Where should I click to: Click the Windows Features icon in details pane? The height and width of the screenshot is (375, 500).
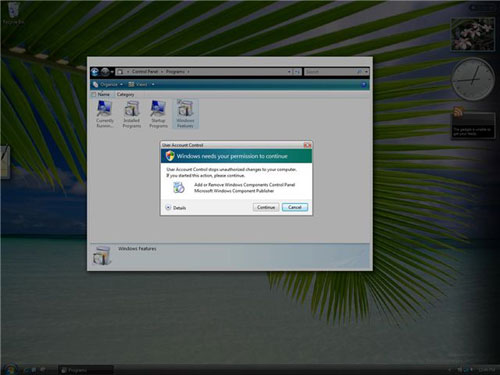click(102, 256)
